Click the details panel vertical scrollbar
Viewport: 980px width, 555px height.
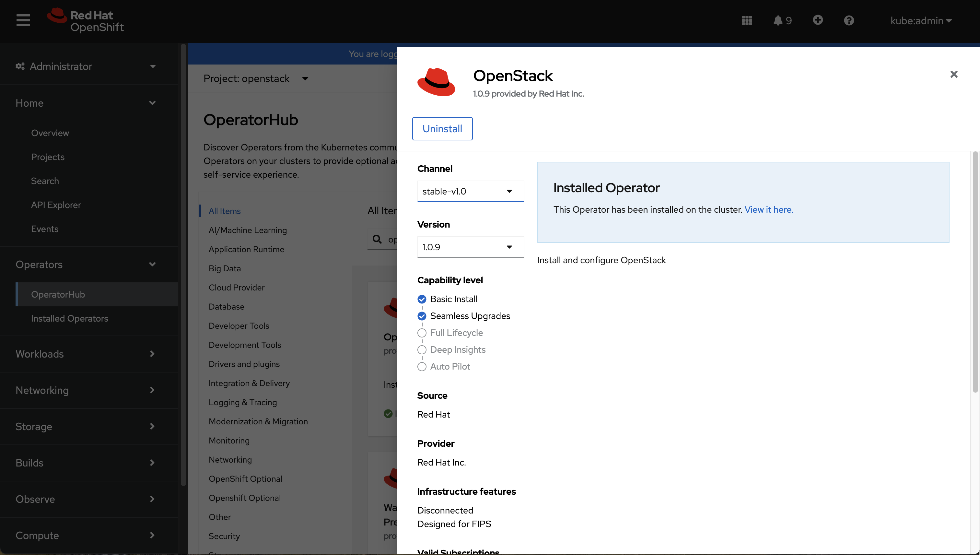point(975,271)
